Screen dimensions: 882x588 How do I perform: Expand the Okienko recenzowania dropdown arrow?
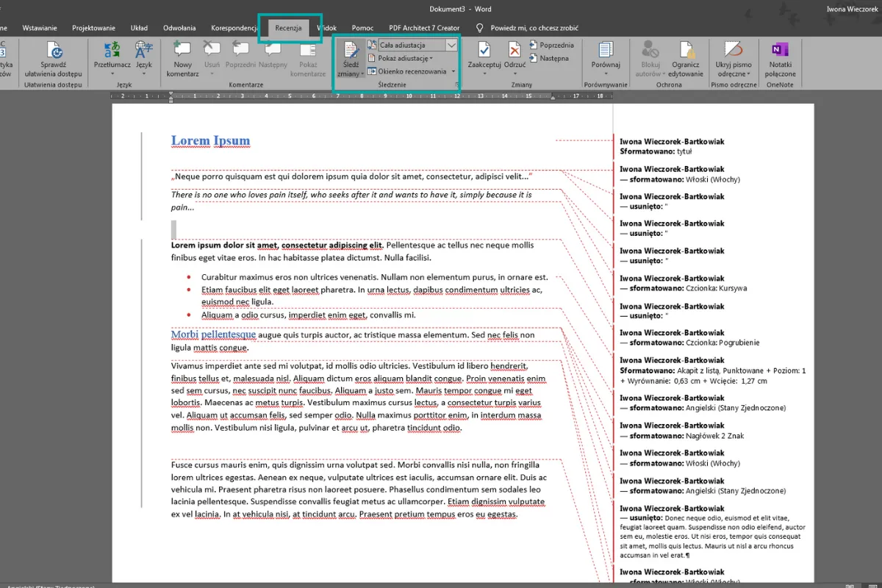pos(453,71)
